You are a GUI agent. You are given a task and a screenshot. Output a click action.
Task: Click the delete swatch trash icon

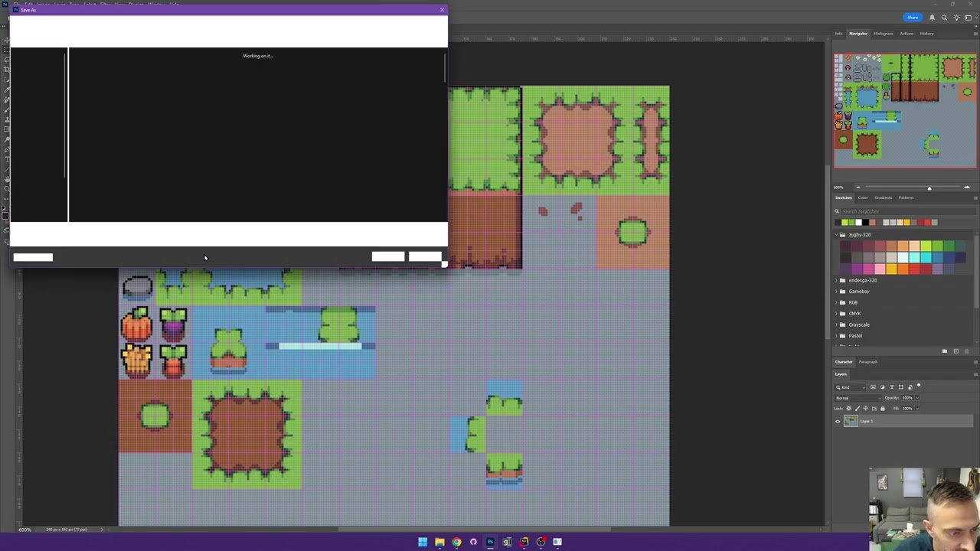point(966,351)
